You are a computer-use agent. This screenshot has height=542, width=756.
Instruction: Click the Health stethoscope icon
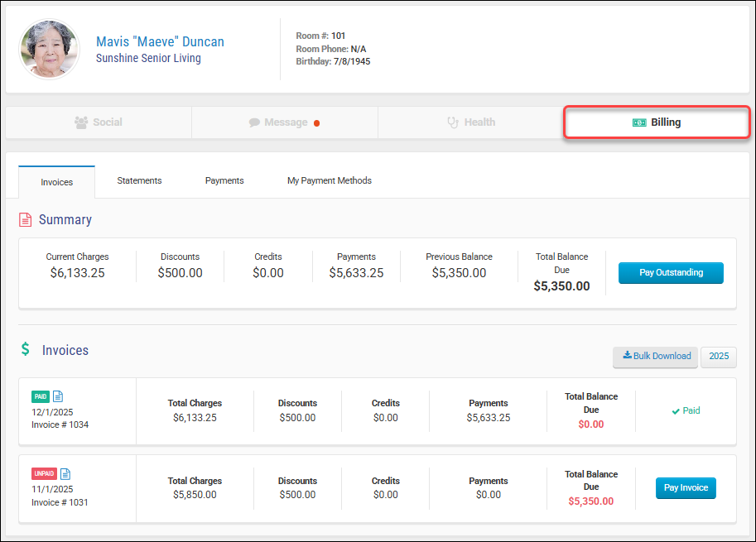[x=453, y=122]
